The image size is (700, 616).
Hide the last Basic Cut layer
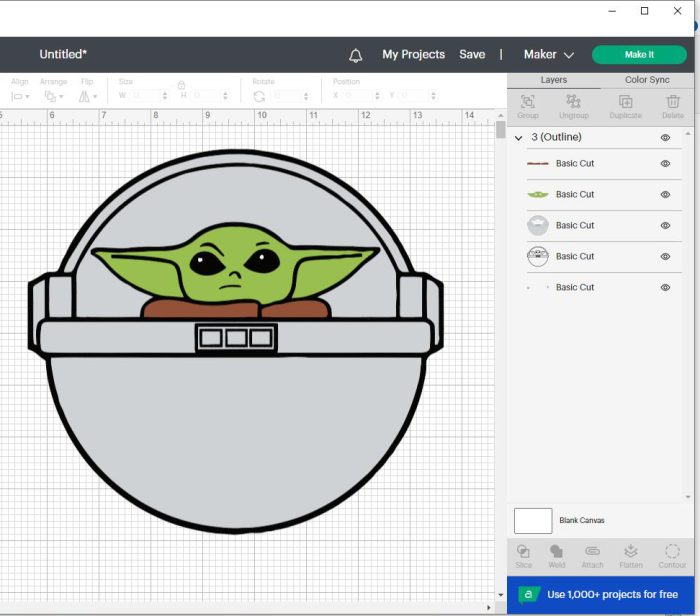click(665, 287)
